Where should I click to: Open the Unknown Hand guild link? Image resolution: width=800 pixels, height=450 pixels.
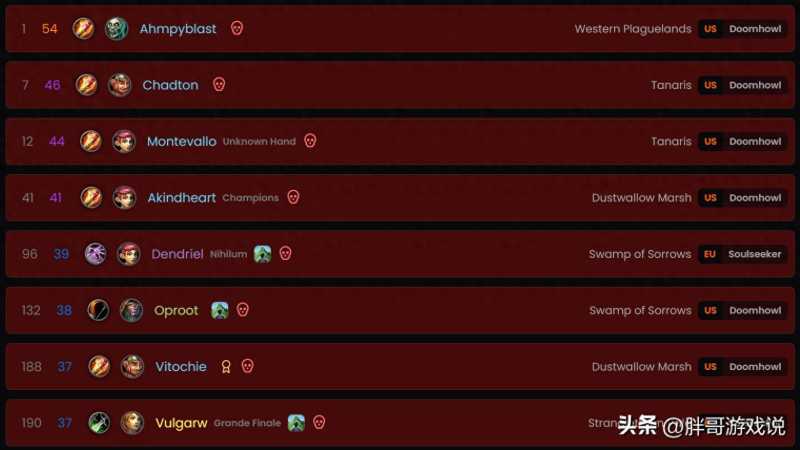259,141
